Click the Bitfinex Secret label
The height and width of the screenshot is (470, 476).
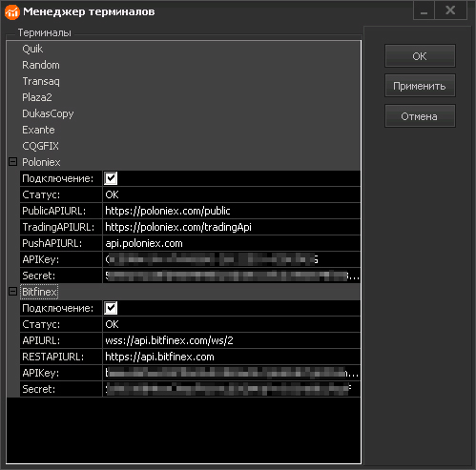[x=38, y=389]
